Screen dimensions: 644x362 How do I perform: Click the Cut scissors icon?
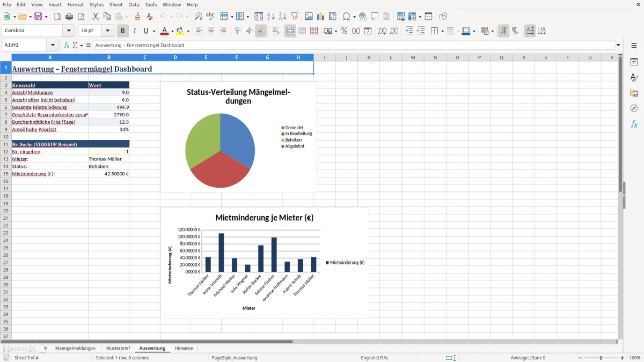tap(96, 17)
